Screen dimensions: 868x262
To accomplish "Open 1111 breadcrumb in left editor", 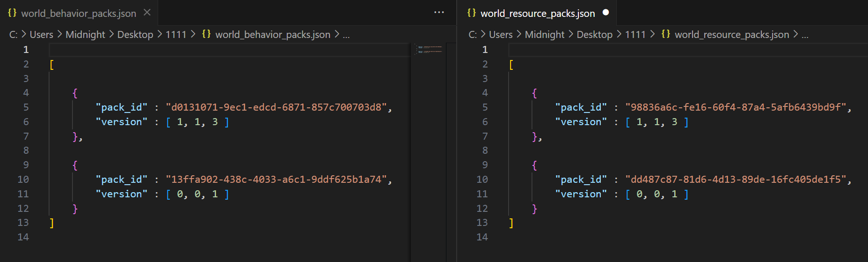I will point(176,35).
